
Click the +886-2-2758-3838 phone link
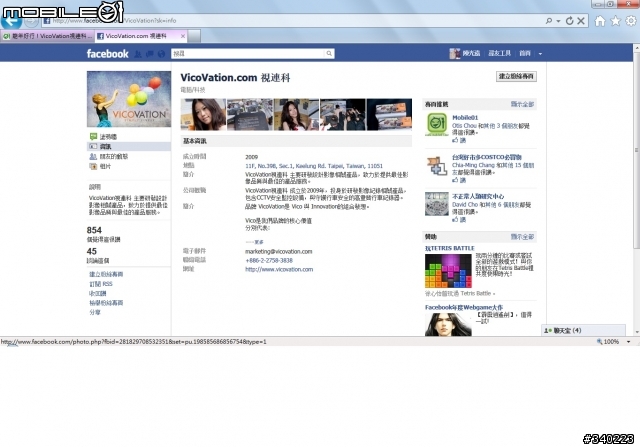(x=269, y=260)
